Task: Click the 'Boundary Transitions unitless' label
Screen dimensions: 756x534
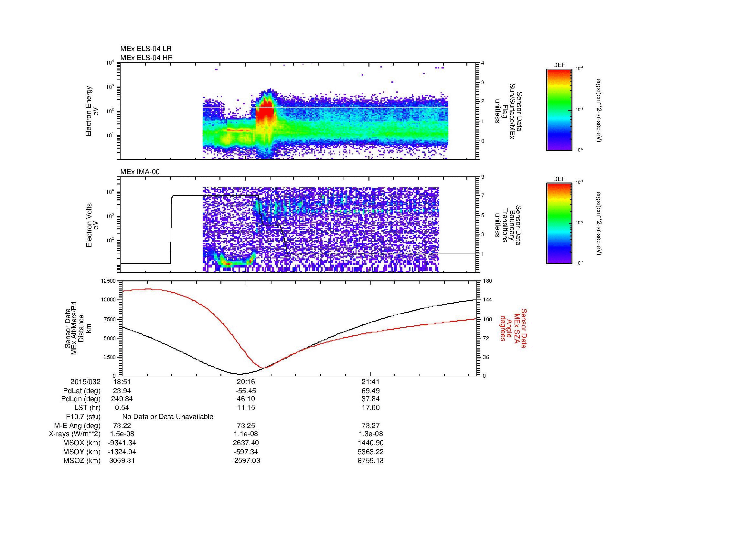Action: (x=505, y=225)
